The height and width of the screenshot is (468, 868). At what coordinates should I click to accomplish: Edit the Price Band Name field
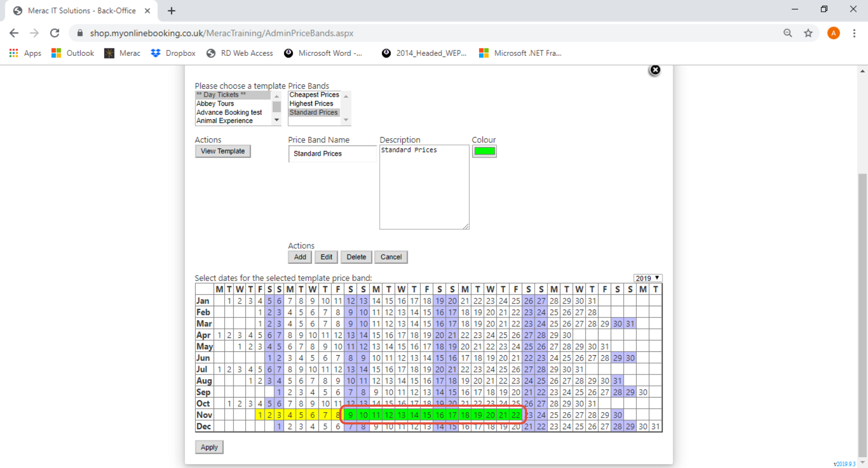[x=332, y=154]
